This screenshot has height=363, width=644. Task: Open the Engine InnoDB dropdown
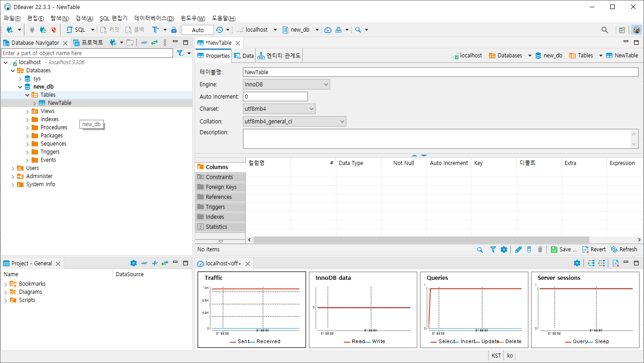coord(286,85)
